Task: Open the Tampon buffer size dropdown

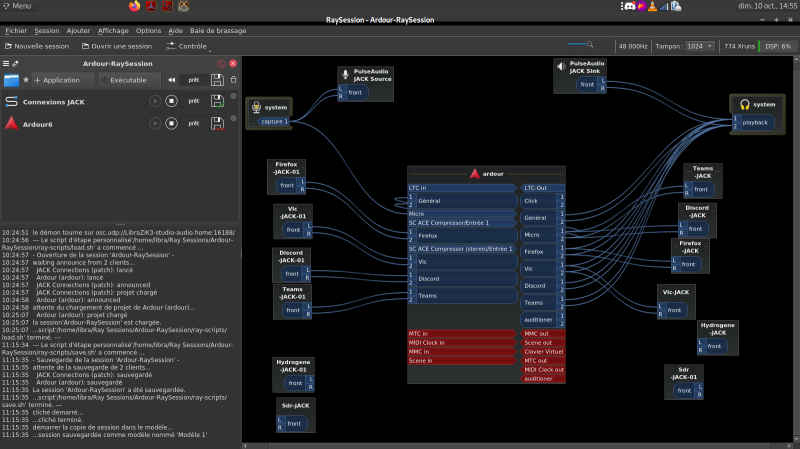Action: [698, 46]
